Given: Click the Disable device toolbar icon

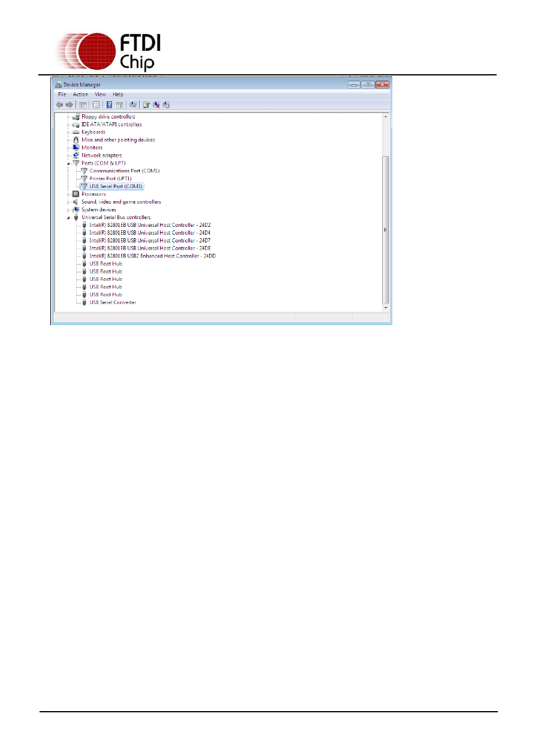Looking at the screenshot, I should click(x=166, y=105).
